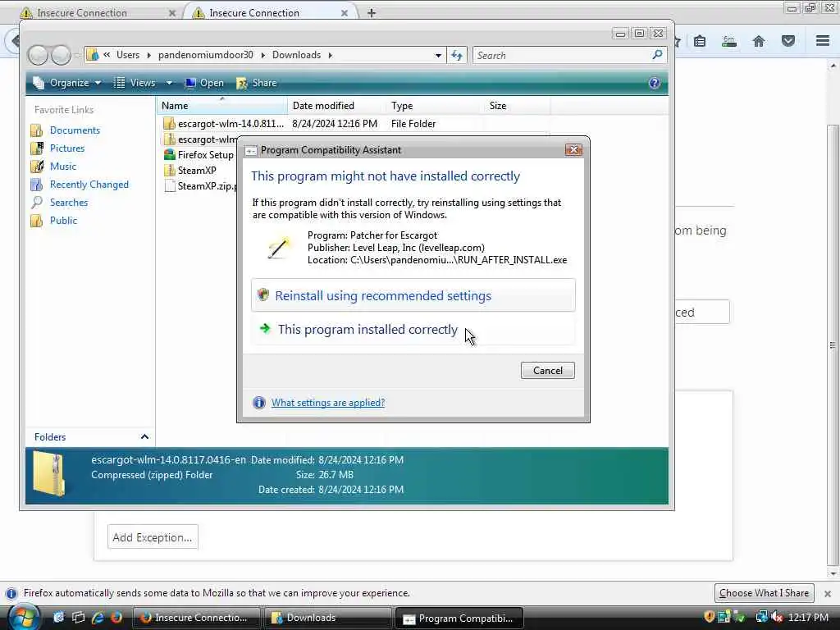
Task: Choose This program installed correctly
Action: click(x=413, y=329)
